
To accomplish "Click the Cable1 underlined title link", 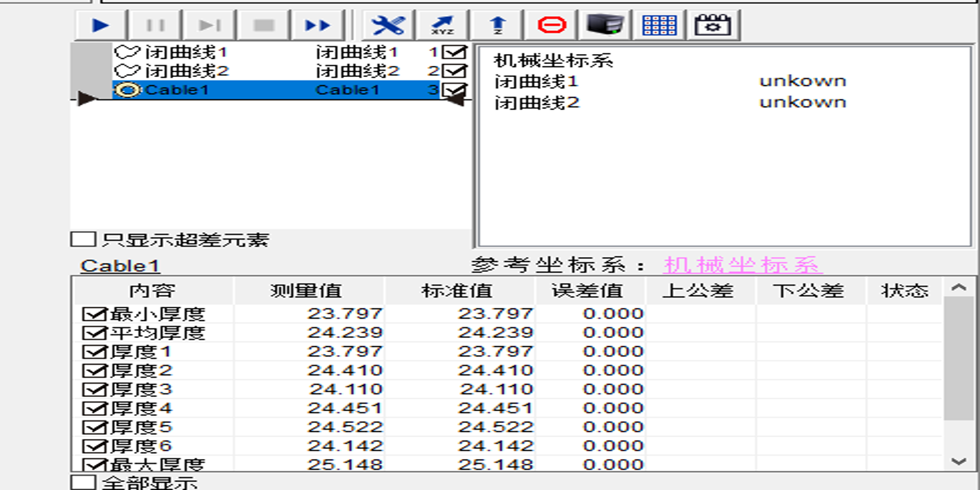I will (x=120, y=266).
